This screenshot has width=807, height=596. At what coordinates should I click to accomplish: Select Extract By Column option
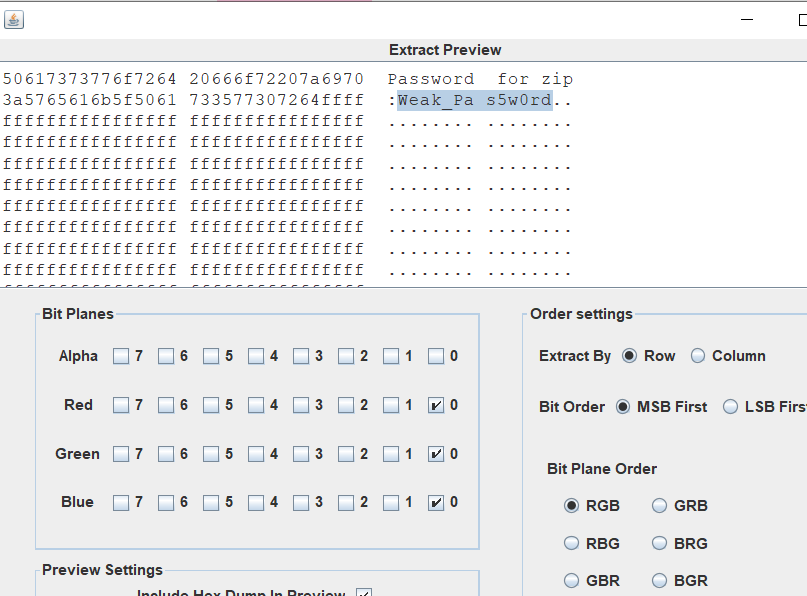[698, 356]
